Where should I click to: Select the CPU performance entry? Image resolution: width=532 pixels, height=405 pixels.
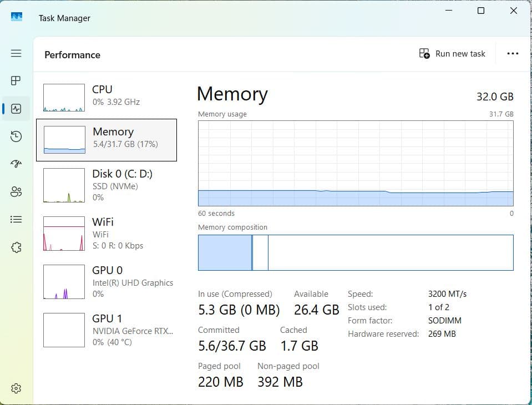tap(107, 98)
